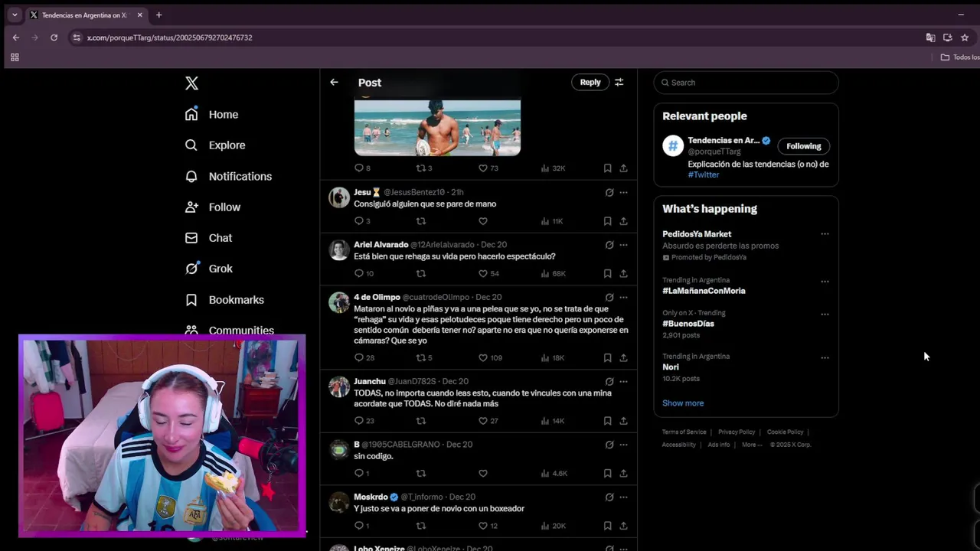Screen dimensions: 980x551
Task: Share Ariel Alvarado's reply
Action: pos(623,273)
